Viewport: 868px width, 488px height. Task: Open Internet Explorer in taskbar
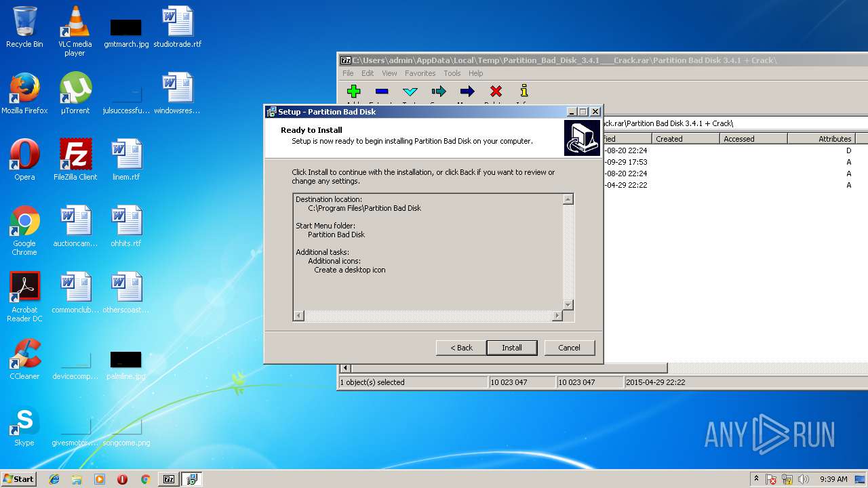(54, 479)
